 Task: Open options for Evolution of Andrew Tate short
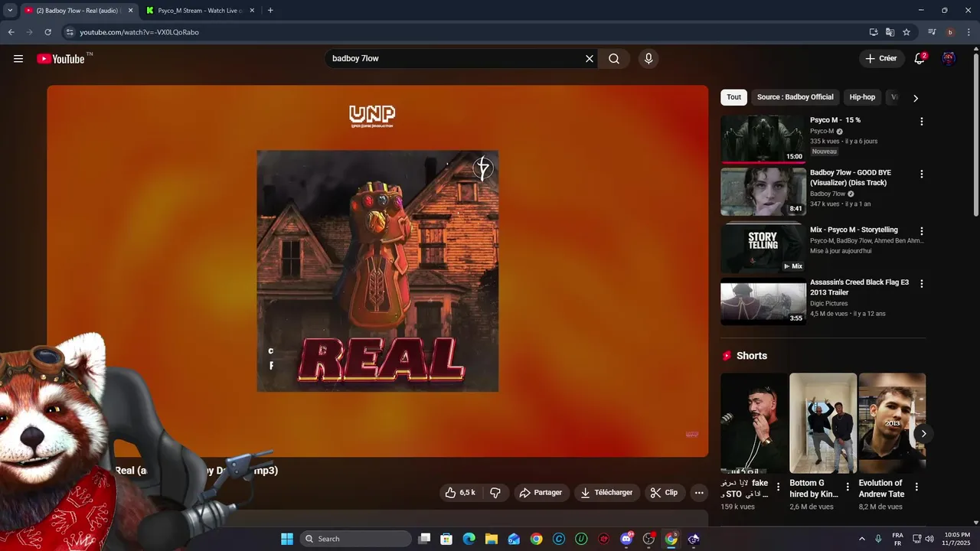tap(916, 487)
